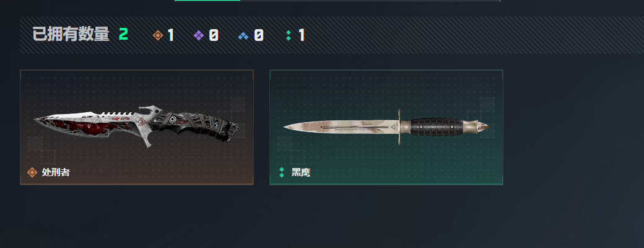
Task: Click the orange legendary rarity diamond icon
Action: pos(158,35)
